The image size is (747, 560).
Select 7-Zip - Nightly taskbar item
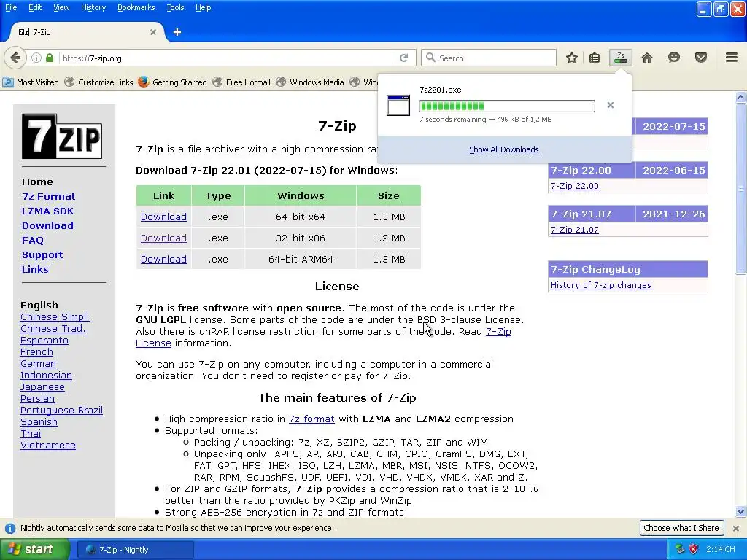(x=136, y=550)
